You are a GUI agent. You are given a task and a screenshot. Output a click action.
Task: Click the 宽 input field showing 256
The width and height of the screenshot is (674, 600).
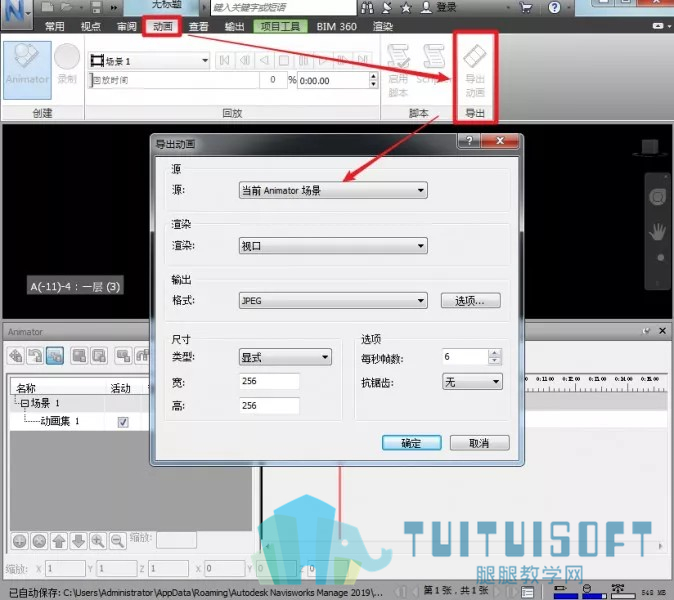pos(269,381)
